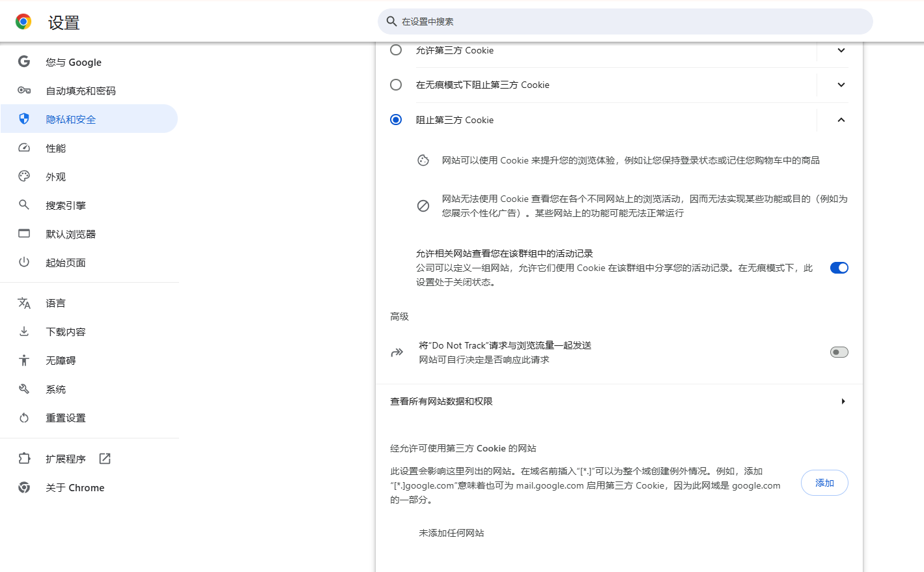Image resolution: width=924 pixels, height=572 pixels.
Task: Click the translate icon for 语言
Action: tap(24, 303)
